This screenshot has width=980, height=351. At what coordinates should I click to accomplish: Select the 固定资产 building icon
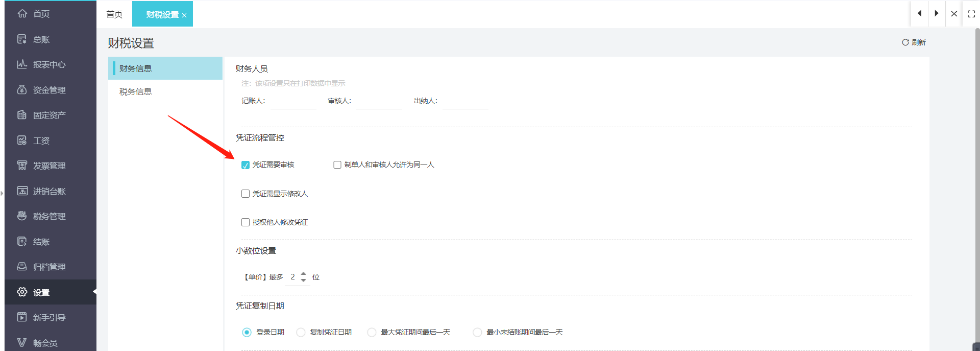click(21, 115)
